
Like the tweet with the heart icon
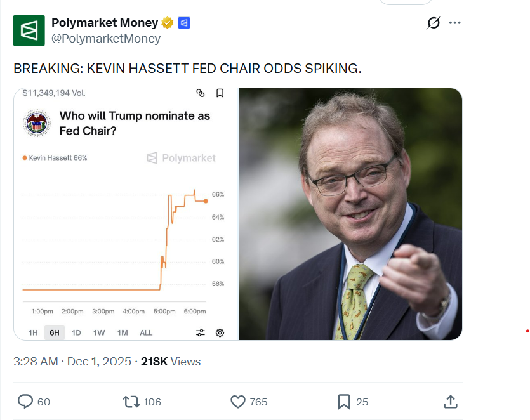[238, 402]
